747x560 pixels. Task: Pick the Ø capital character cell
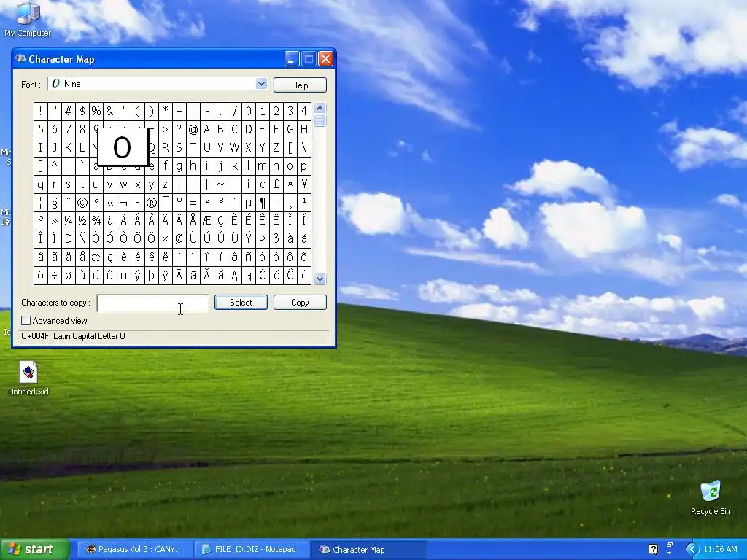[179, 239]
